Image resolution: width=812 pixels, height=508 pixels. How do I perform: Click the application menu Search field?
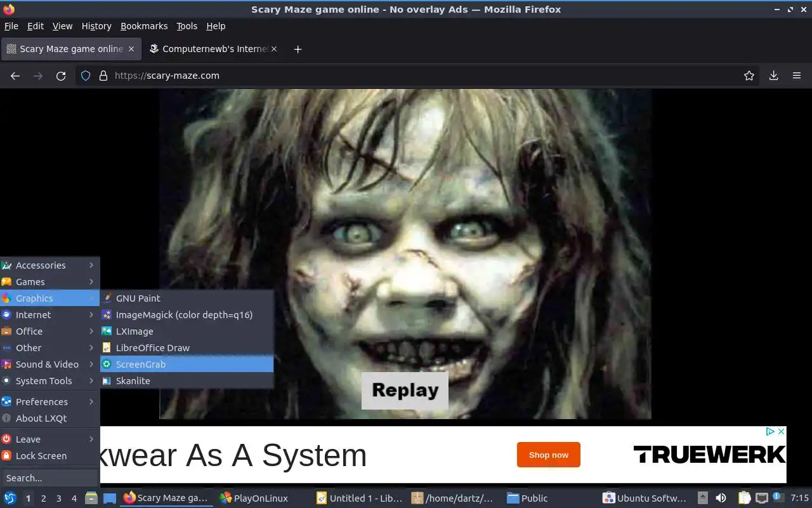[49, 478]
